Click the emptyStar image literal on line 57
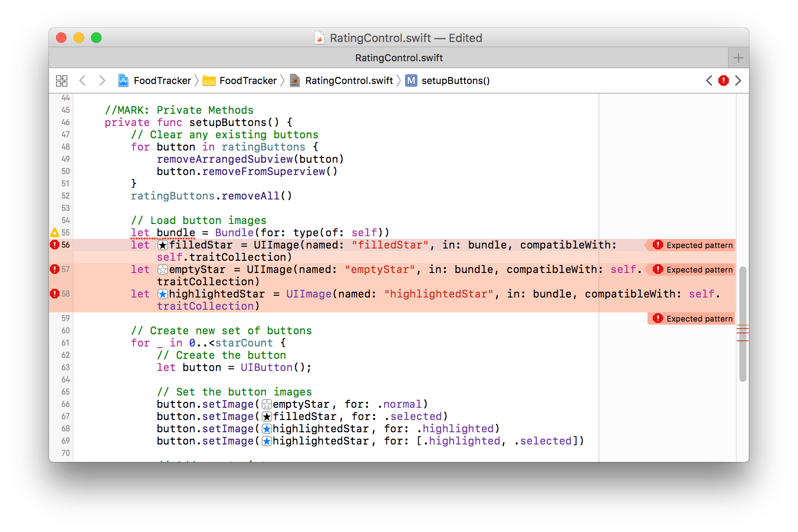The width and height of the screenshot is (798, 532). pyautogui.click(x=162, y=269)
